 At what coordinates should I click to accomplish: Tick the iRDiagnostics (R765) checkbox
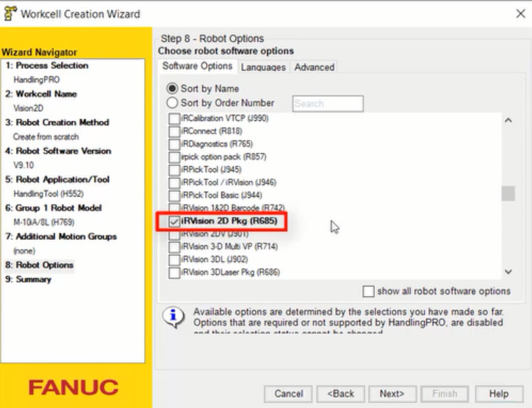174,145
